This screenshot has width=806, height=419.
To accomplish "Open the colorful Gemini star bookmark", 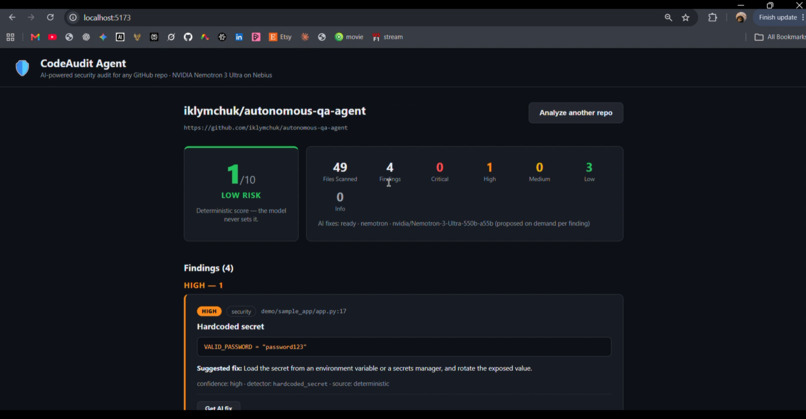I will pos(103,37).
